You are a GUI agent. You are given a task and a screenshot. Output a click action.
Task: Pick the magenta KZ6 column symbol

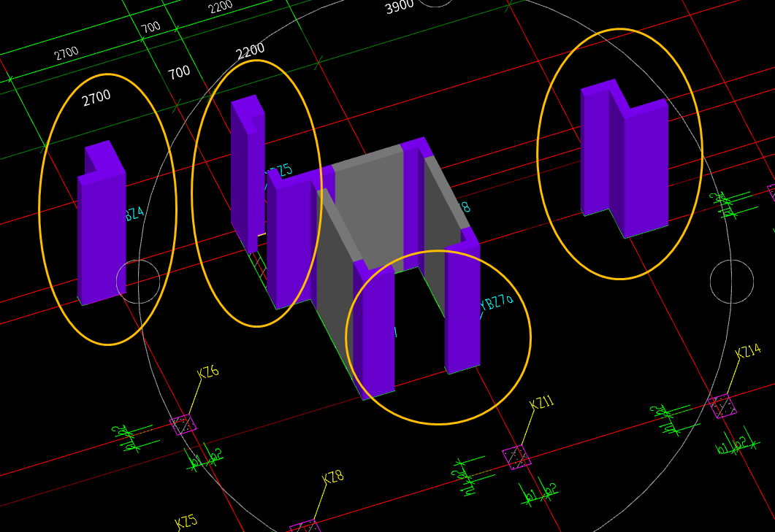pyautogui.click(x=183, y=424)
